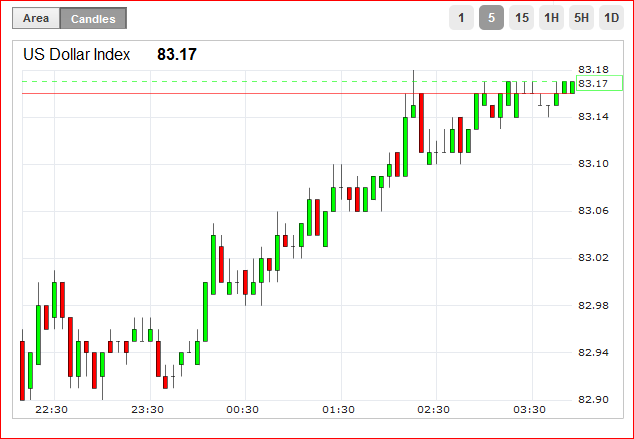Image resolution: width=634 pixels, height=439 pixels.
Task: Select the 15 minute interval
Action: coord(522,18)
